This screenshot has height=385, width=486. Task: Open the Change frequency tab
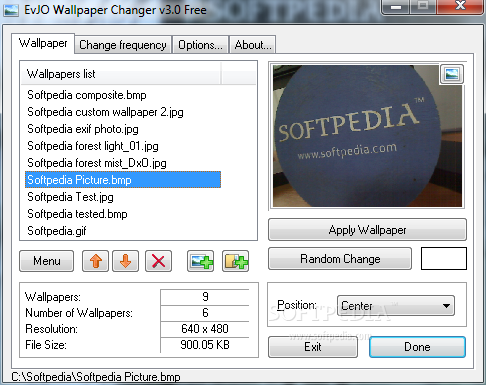(123, 45)
